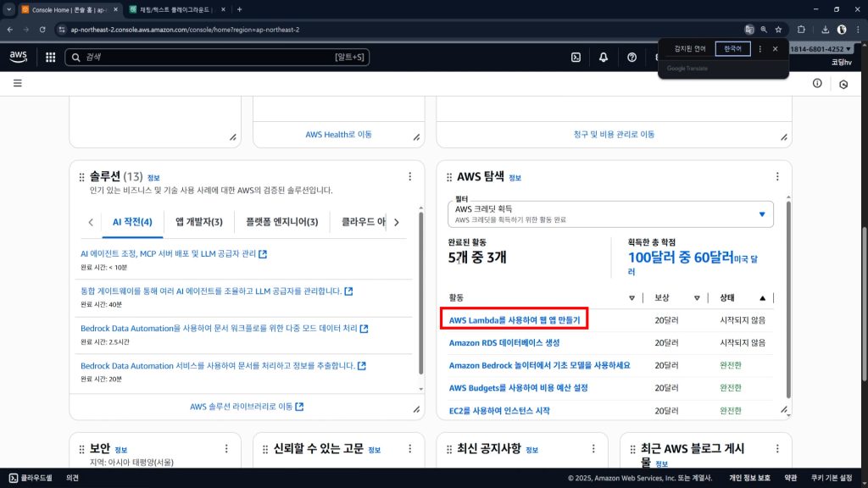Open the 최근 AWS 블로그 widget menu
The height and width of the screenshot is (488, 868).
pos(777,449)
